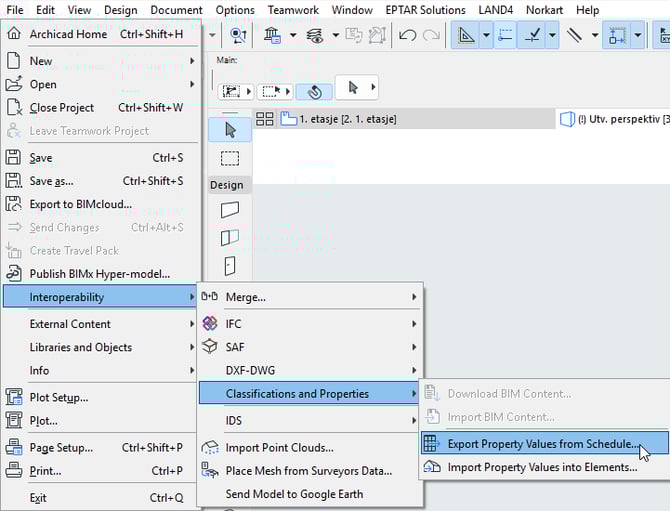This screenshot has height=511, width=670.
Task: Expand External Content submenu
Action: (101, 324)
